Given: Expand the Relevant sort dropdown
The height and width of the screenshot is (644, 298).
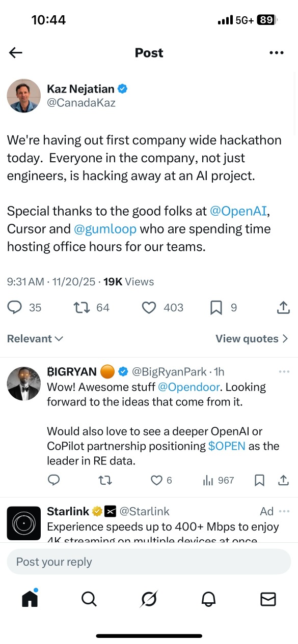Looking at the screenshot, I should [x=35, y=339].
